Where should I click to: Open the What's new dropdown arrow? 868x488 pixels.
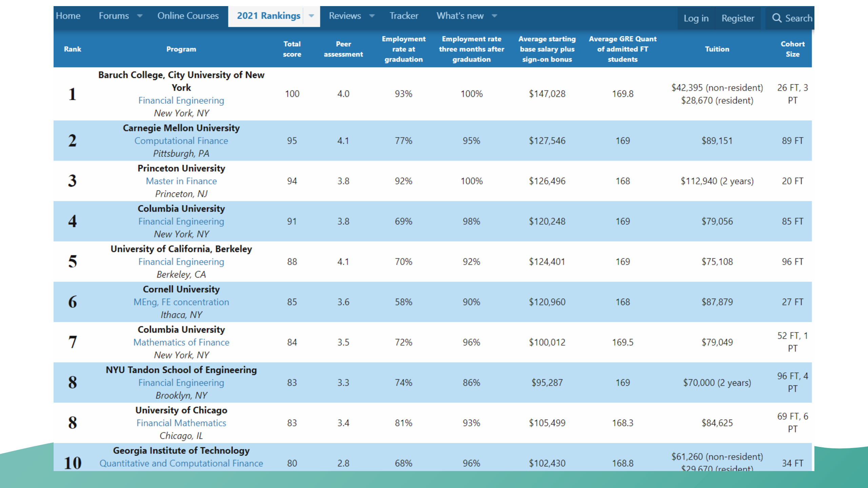(x=494, y=16)
